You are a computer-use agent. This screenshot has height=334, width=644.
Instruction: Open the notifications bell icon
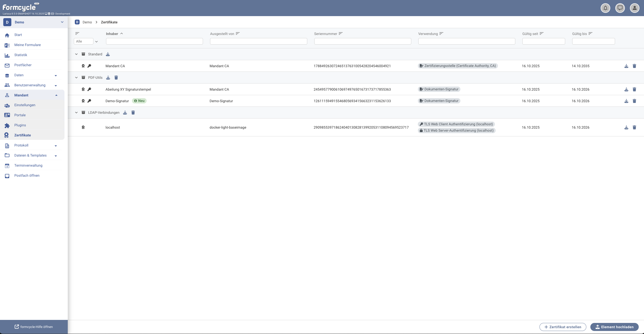point(605,8)
